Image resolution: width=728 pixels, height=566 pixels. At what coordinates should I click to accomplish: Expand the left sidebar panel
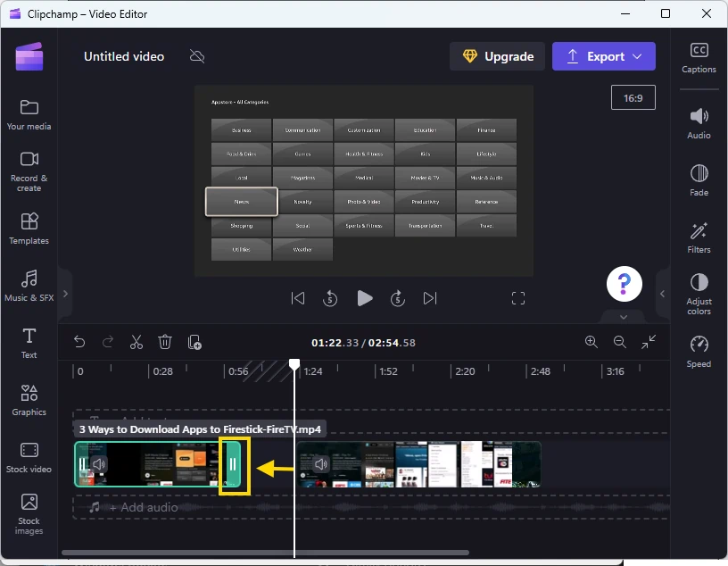[65, 294]
